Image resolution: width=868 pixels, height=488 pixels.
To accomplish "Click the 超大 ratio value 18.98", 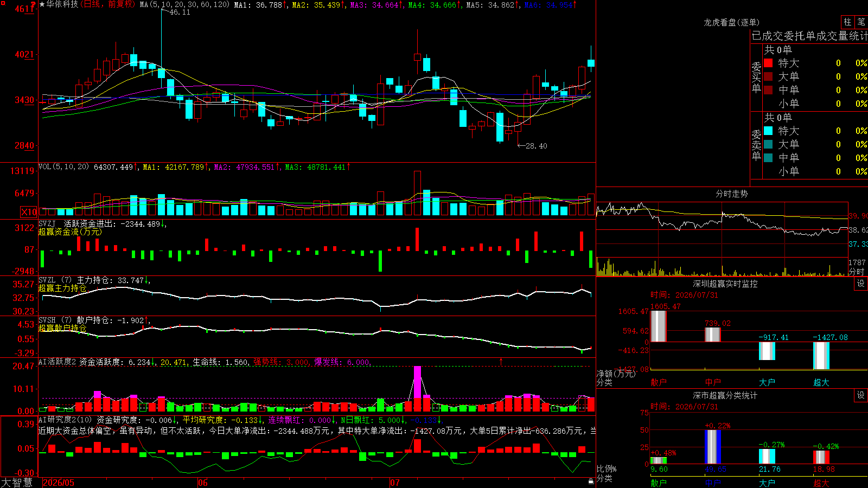I will pyautogui.click(x=824, y=469).
